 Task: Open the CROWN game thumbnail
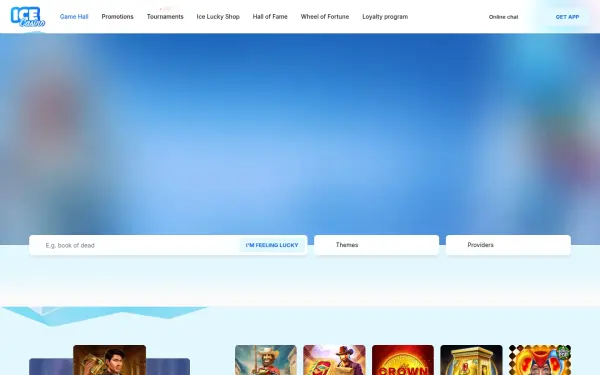click(x=403, y=360)
